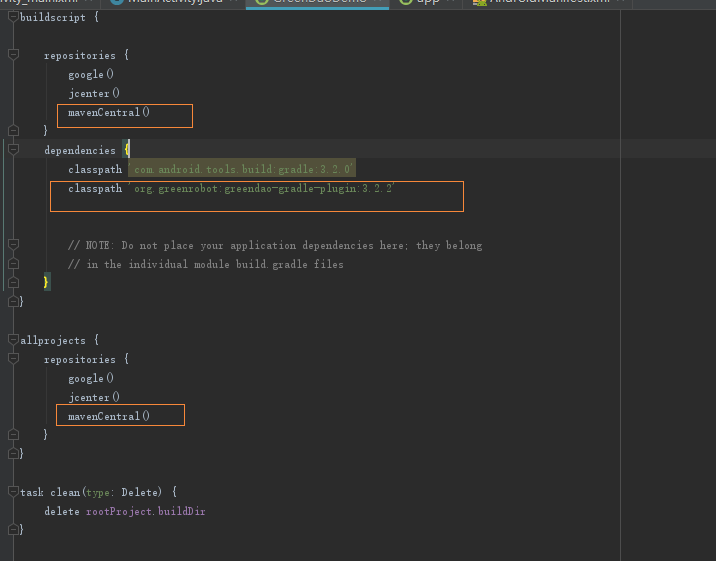716x561 pixels.
Task: Click fold end marker at buildscript closing brace
Action: click(x=13, y=301)
